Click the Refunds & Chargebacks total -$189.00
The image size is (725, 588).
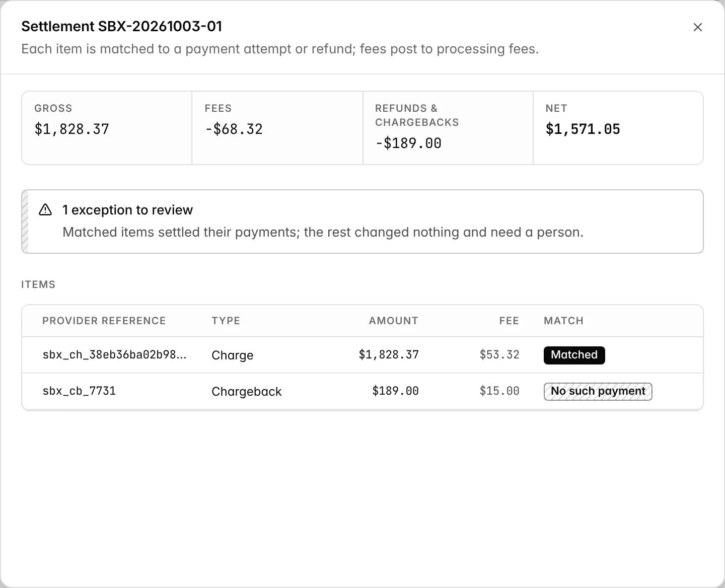coord(408,143)
